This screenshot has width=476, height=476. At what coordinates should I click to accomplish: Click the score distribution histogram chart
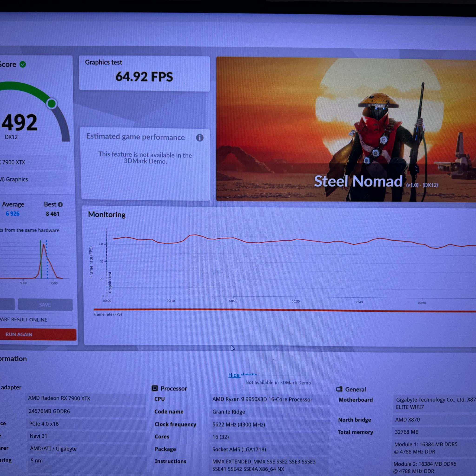[x=34, y=260]
